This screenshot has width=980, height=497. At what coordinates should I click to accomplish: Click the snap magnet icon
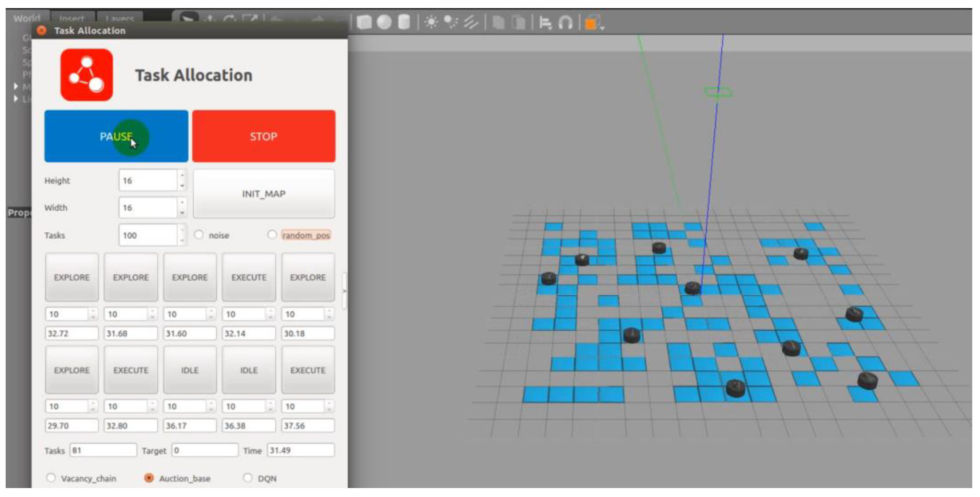(x=565, y=23)
